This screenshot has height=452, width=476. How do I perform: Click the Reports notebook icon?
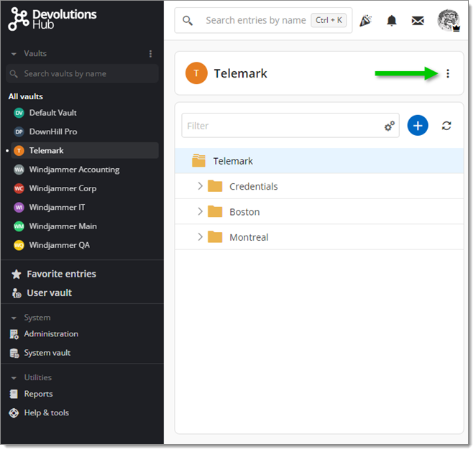[x=14, y=394]
